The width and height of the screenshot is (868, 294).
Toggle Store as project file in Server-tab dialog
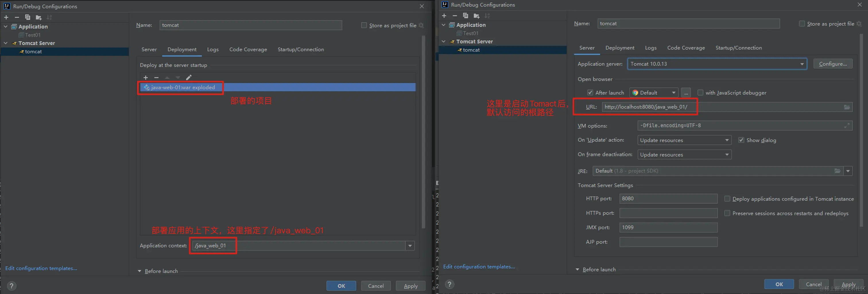click(x=802, y=24)
